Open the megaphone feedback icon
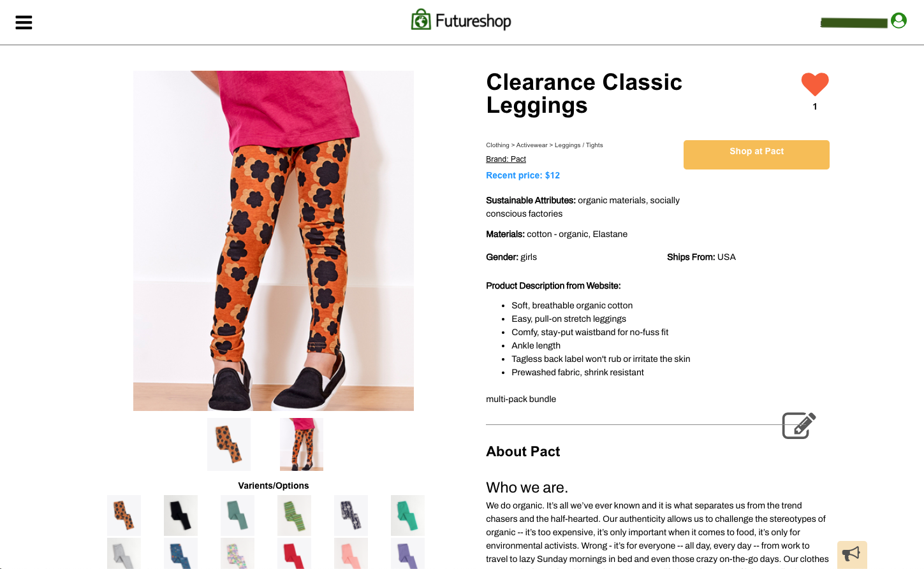The height and width of the screenshot is (569, 924). (852, 554)
